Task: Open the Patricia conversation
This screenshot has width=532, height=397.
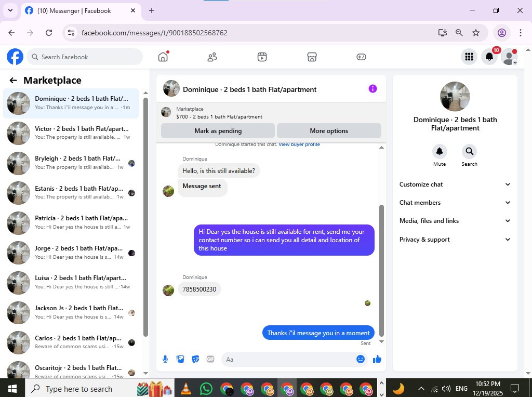Action: click(71, 222)
